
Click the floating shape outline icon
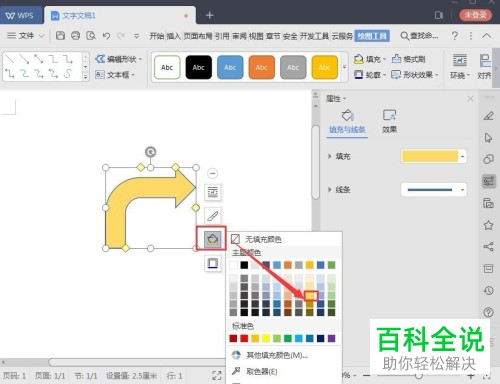coord(213,263)
